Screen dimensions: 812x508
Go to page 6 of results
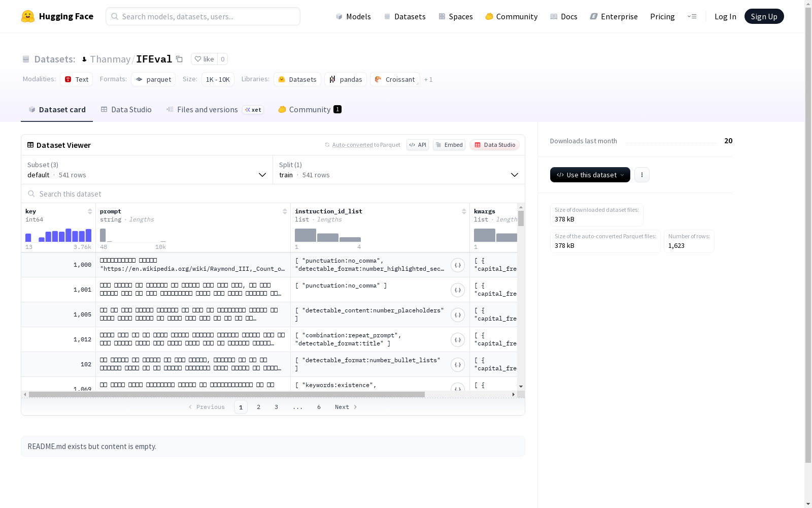[319, 407]
